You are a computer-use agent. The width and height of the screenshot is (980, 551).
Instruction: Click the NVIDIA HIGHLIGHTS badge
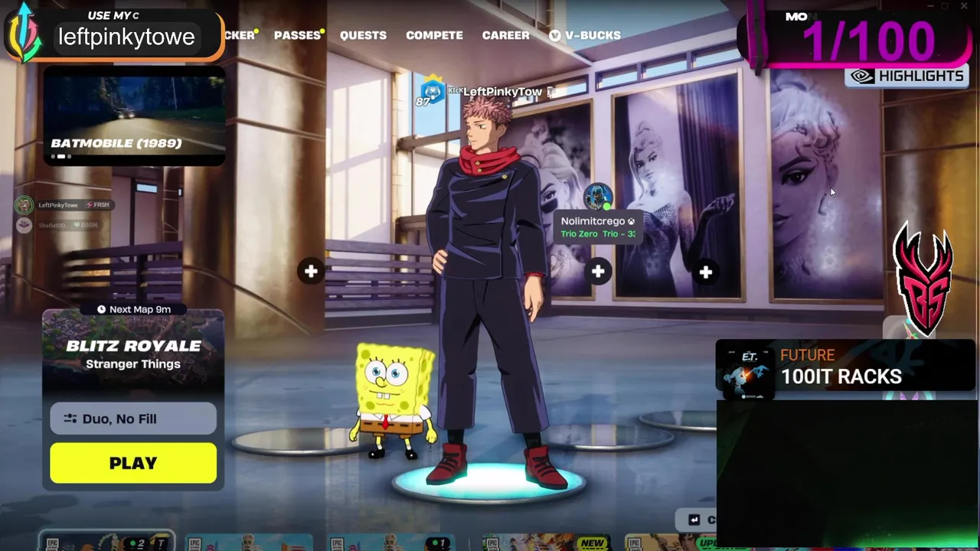[x=906, y=76]
